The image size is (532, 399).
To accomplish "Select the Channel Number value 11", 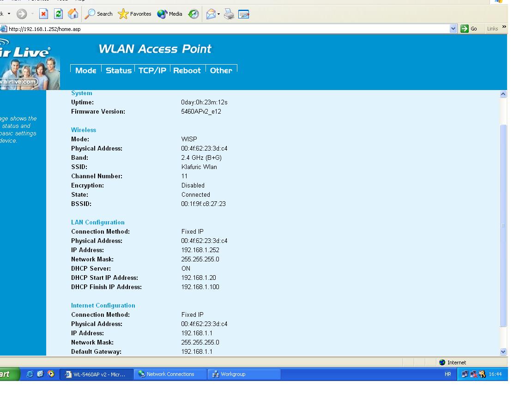I will (x=184, y=176).
